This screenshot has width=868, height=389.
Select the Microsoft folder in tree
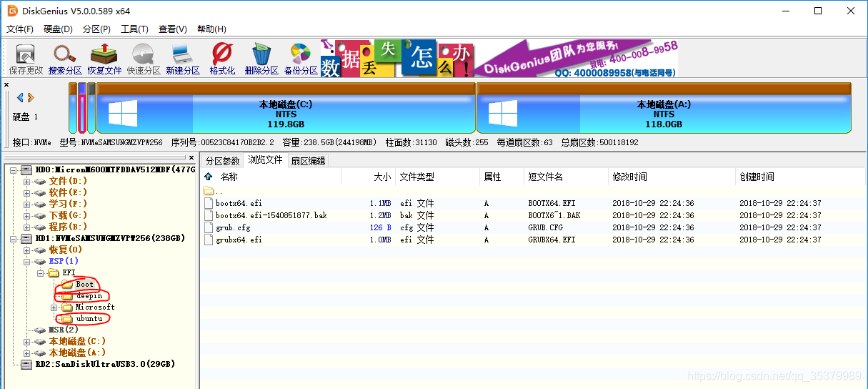click(95, 307)
